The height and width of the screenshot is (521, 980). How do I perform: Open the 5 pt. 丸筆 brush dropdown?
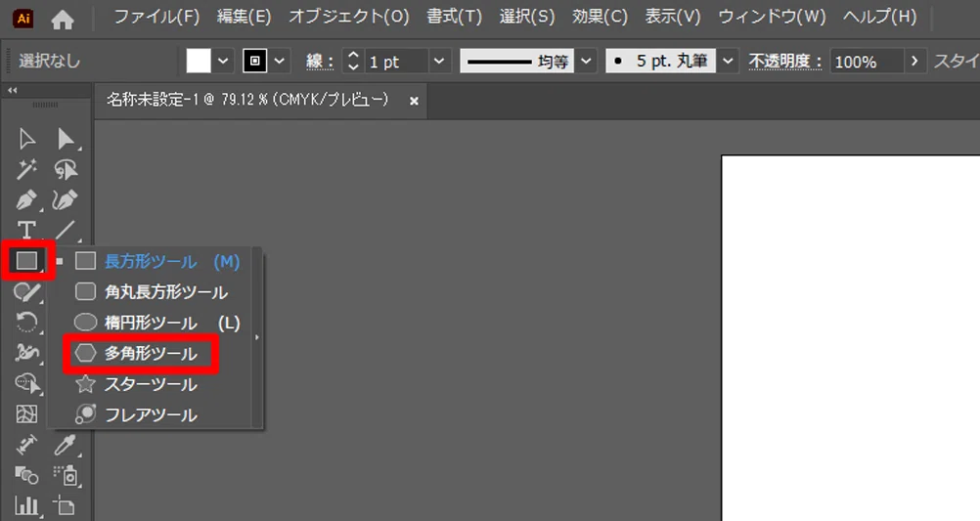click(728, 62)
